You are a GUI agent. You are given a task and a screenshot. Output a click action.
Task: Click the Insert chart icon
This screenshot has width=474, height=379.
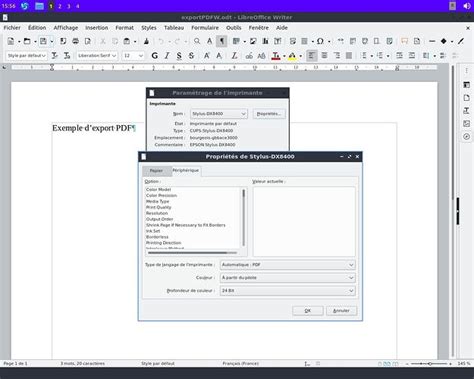click(265, 41)
